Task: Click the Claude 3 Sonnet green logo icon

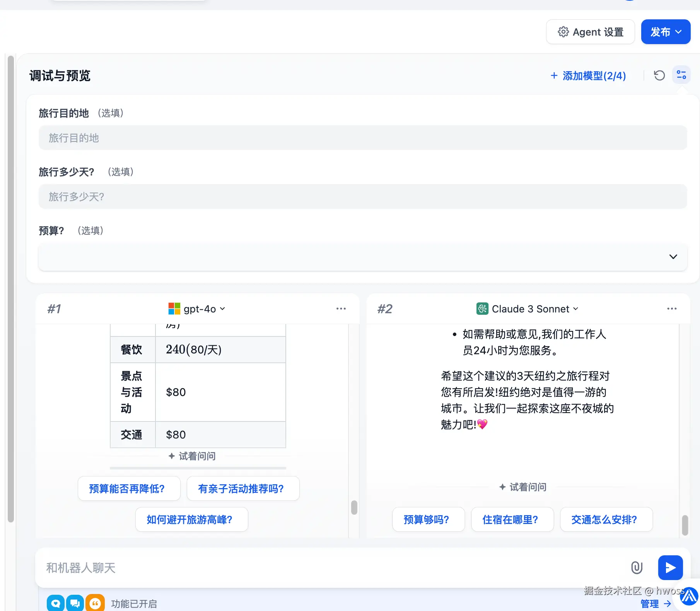Action: [482, 309]
